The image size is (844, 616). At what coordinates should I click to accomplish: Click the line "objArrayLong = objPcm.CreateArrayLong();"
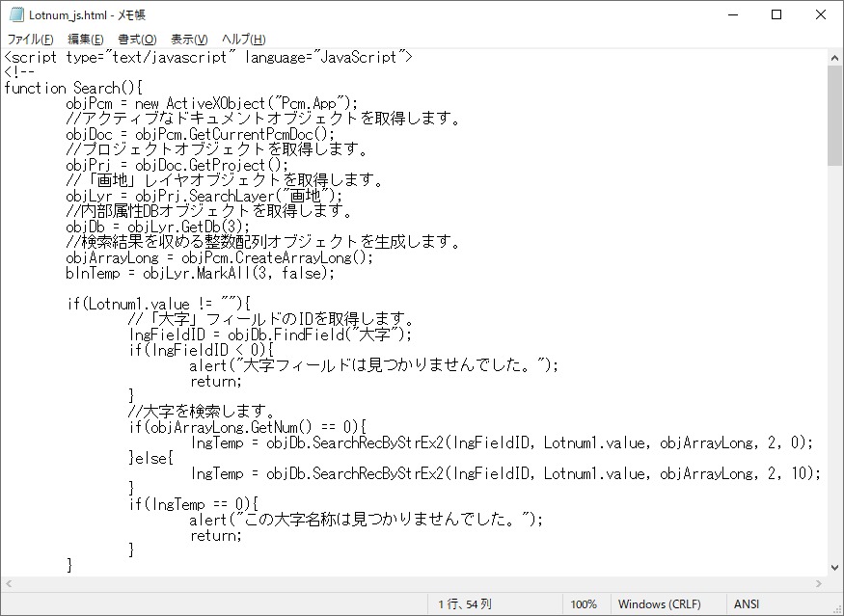(x=220, y=257)
